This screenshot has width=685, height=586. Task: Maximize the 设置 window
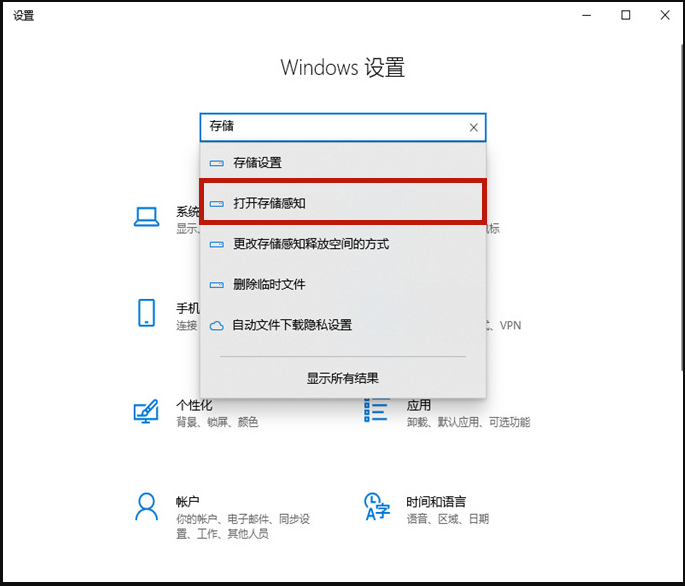[x=626, y=15]
